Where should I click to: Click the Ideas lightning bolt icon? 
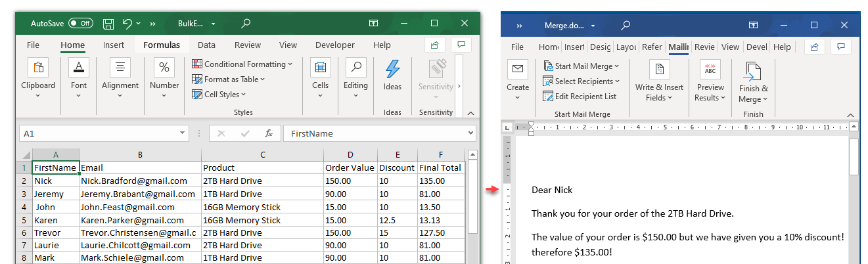[392, 68]
